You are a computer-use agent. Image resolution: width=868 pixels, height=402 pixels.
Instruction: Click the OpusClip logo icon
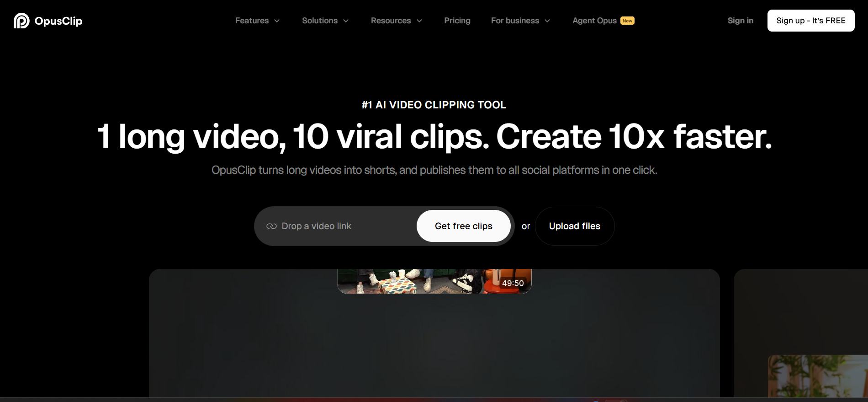click(x=21, y=21)
